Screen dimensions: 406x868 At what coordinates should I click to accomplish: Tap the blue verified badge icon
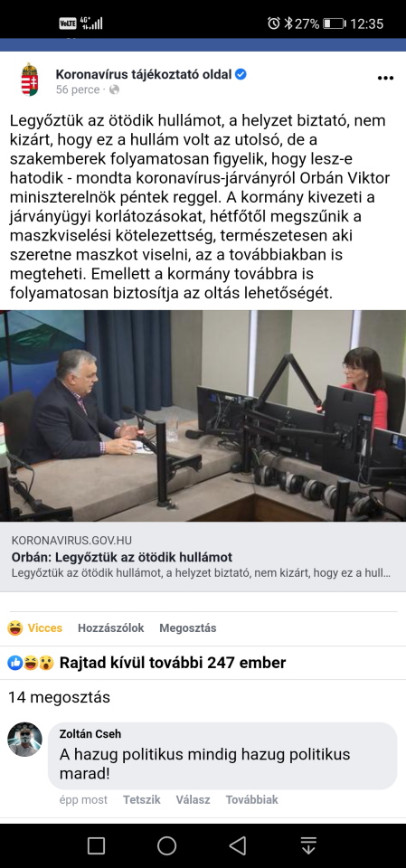(x=241, y=74)
